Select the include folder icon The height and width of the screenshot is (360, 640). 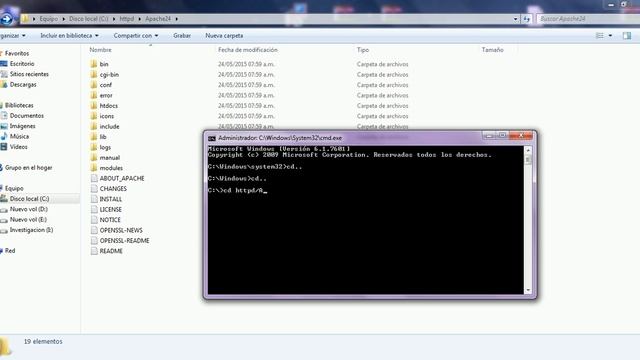pos(94,126)
